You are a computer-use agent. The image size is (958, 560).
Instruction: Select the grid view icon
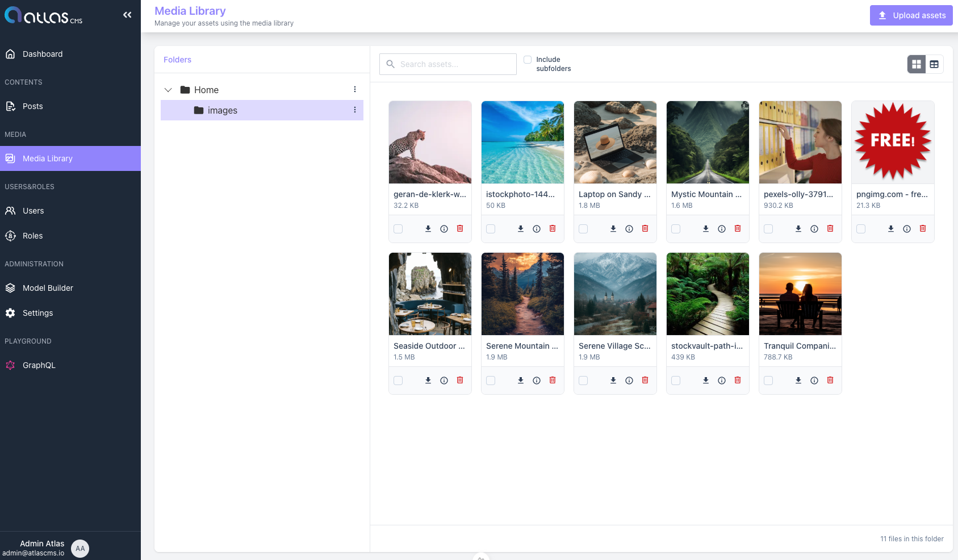(915, 64)
